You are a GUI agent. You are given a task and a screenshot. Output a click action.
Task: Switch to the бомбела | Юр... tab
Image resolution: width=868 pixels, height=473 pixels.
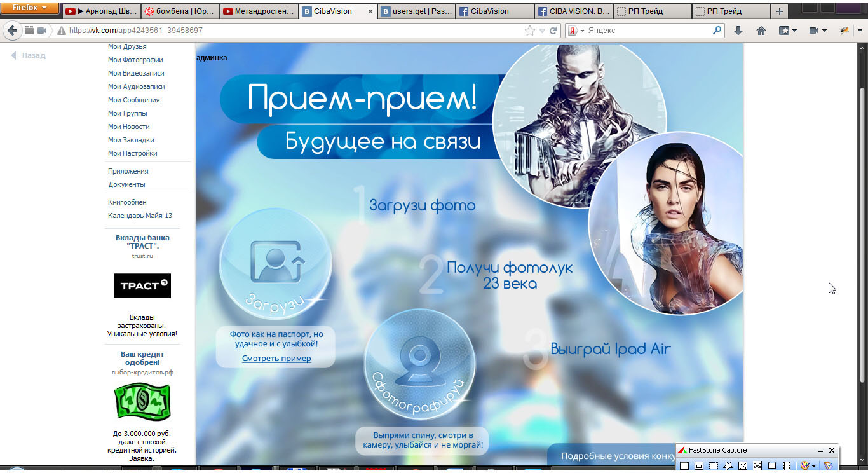point(180,11)
